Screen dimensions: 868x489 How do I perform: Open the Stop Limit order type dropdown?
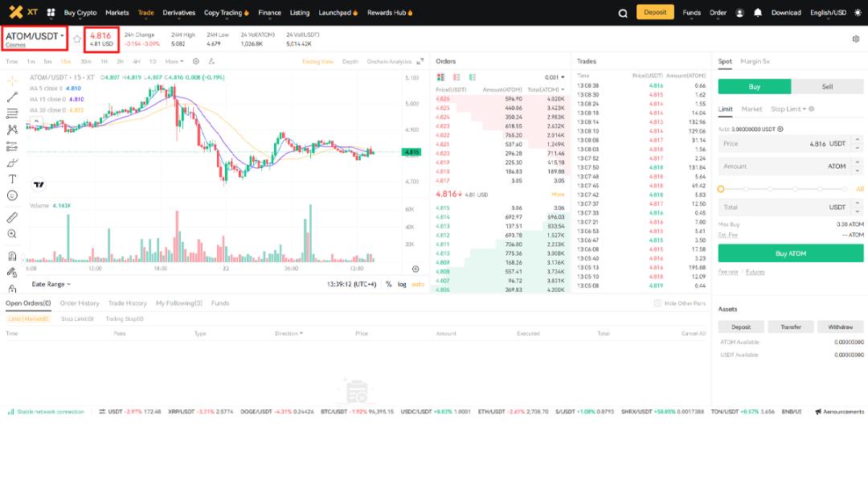pyautogui.click(x=788, y=109)
